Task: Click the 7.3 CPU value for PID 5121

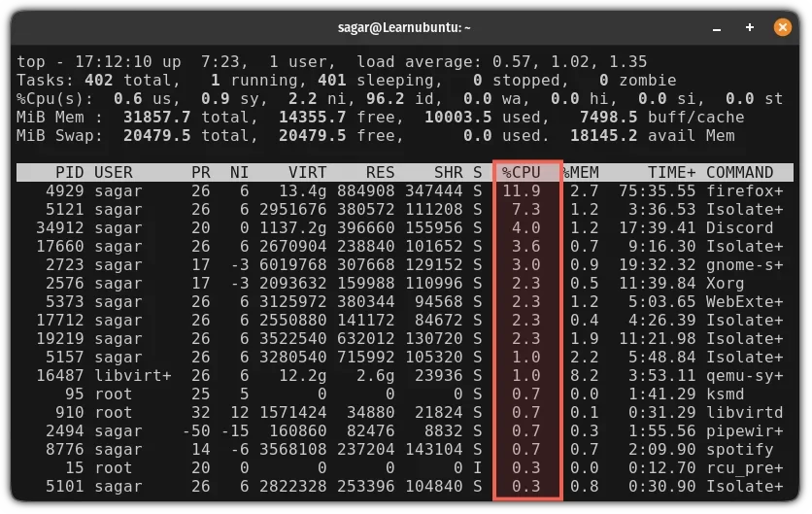Action: (x=526, y=209)
